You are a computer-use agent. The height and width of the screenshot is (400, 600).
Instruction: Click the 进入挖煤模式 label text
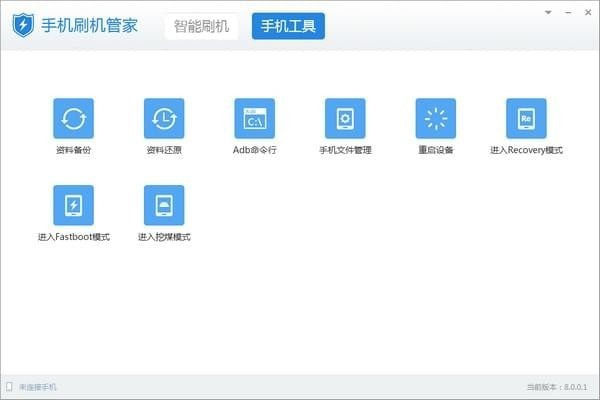pos(164,237)
